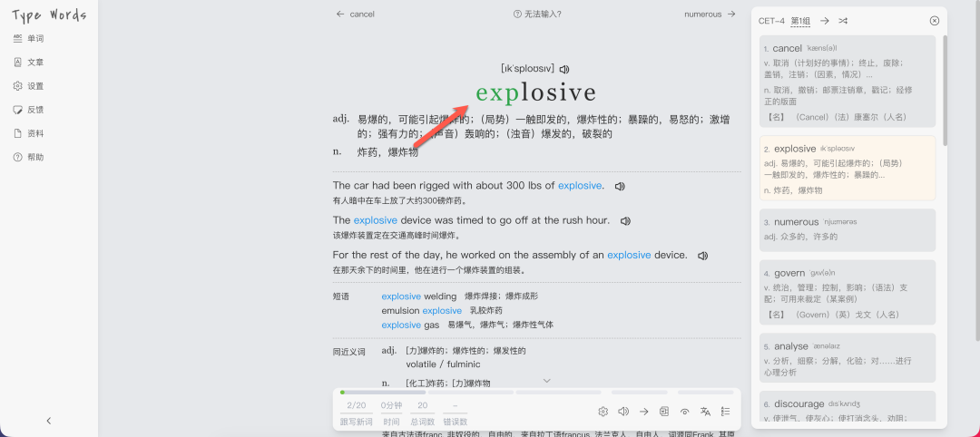Open practice settings gear in bottom bar
Image resolution: width=980 pixels, height=437 pixels.
(x=603, y=412)
